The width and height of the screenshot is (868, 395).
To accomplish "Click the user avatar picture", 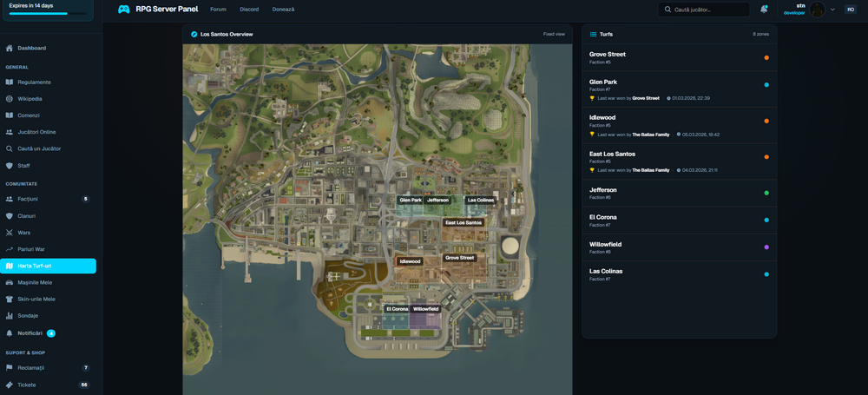I will click(x=817, y=10).
